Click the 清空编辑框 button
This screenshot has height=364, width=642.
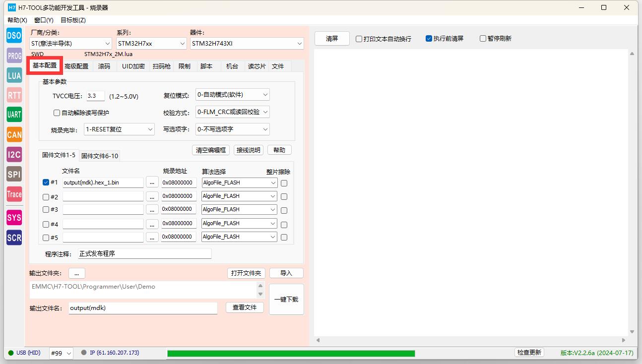pos(211,150)
